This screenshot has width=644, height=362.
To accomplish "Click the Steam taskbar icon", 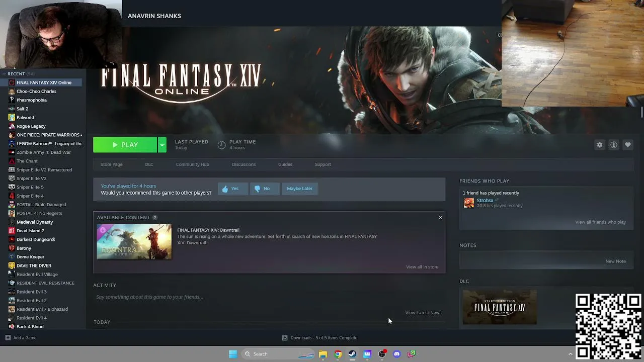I will (x=352, y=354).
